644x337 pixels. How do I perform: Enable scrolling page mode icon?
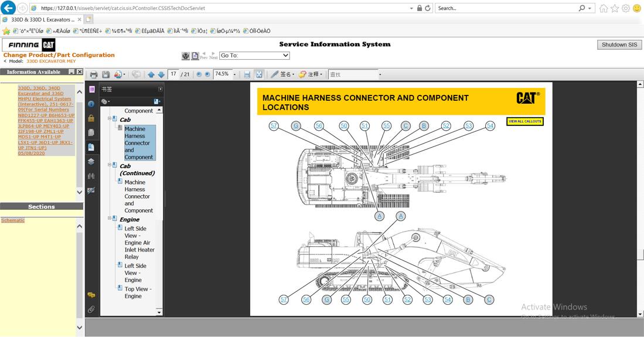247,74
